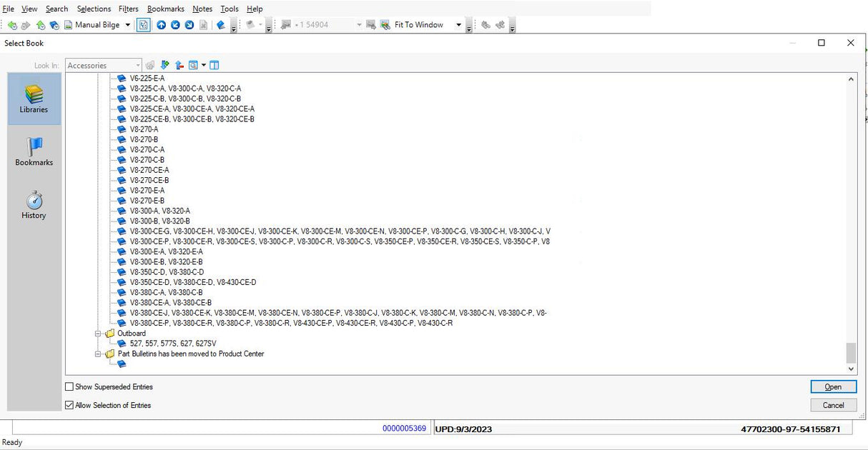Click the collapse-all red arrow icon
The width and height of the screenshot is (868, 450).
[179, 65]
